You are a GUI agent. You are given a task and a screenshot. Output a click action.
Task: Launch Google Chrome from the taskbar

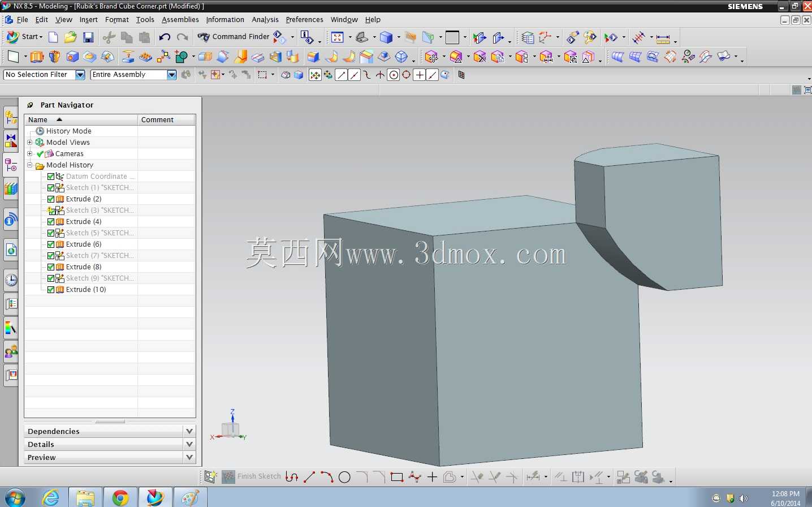pyautogui.click(x=120, y=497)
